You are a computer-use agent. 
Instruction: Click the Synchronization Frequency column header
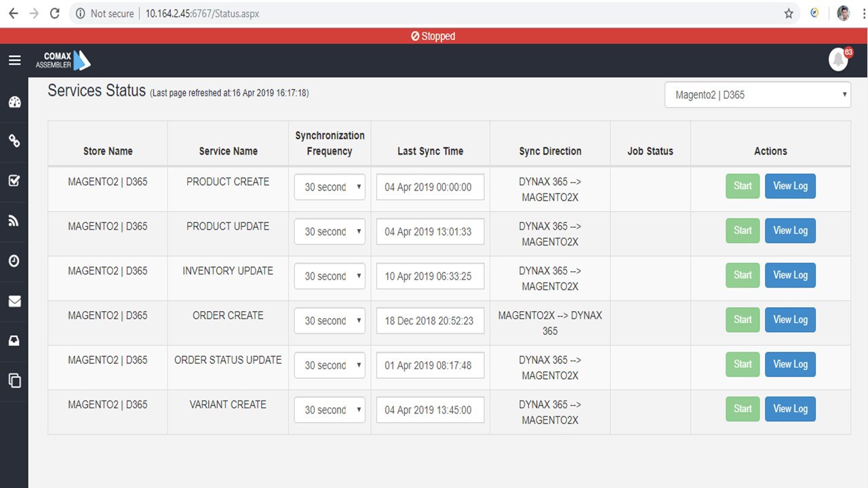(330, 143)
